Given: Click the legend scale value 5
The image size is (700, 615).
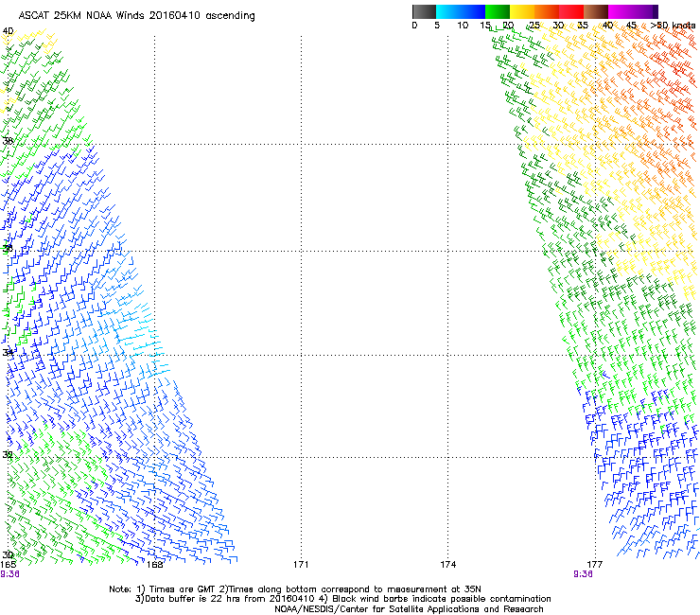Looking at the screenshot, I should pos(437,26).
